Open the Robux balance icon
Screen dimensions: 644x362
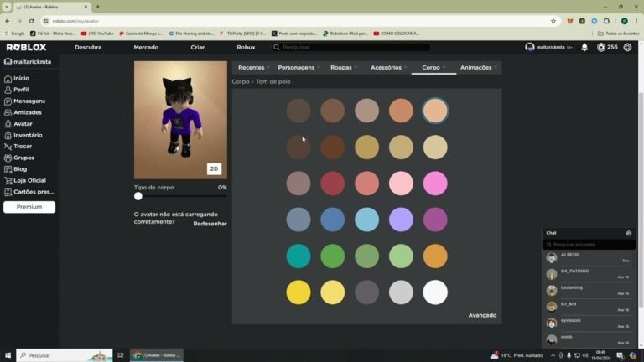tap(601, 47)
